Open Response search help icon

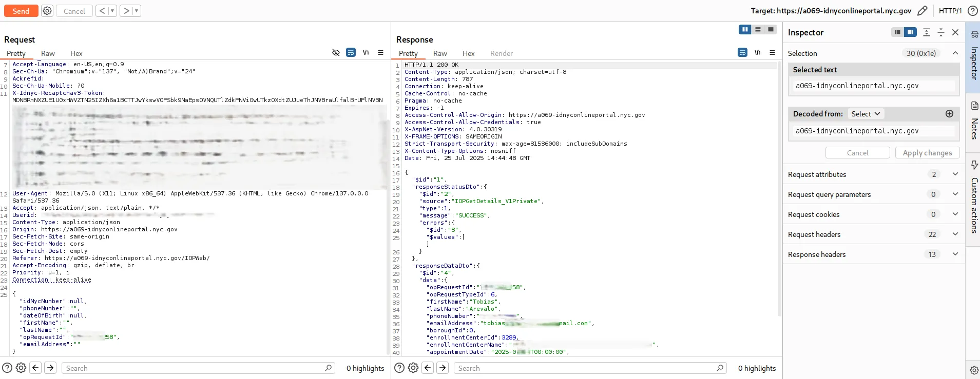tap(399, 368)
